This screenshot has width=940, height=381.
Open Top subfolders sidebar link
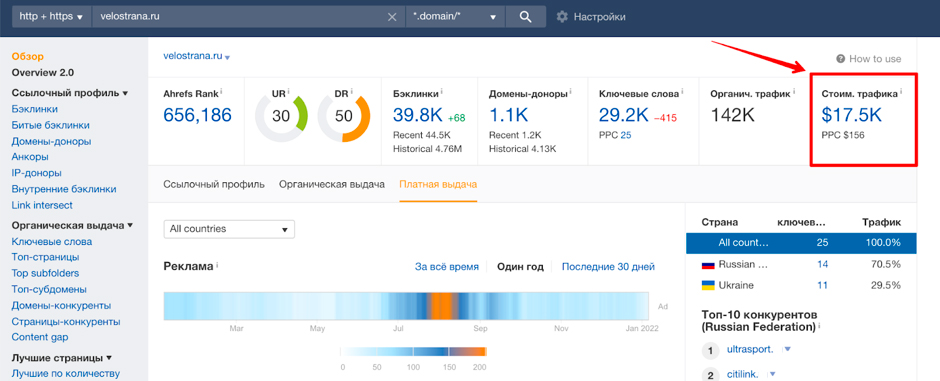click(45, 273)
